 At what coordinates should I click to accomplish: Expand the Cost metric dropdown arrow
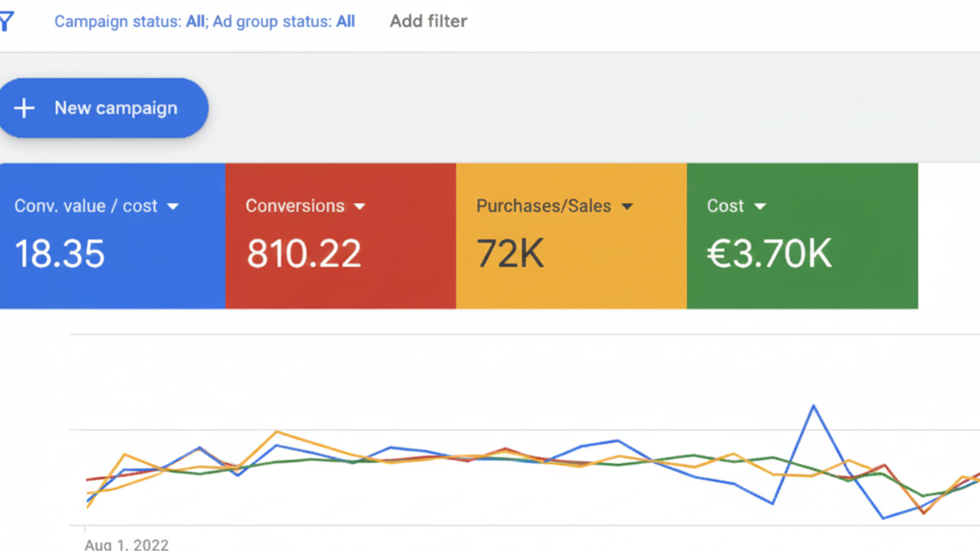pos(759,207)
